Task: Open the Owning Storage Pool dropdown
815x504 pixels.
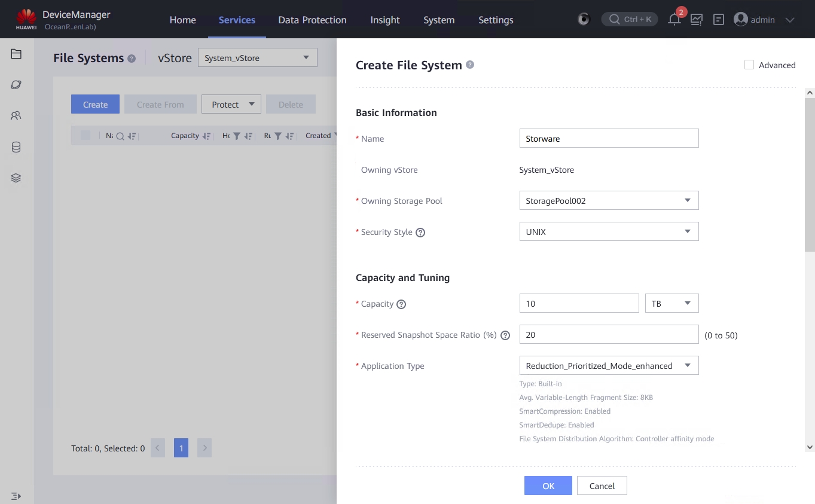Action: tap(609, 201)
